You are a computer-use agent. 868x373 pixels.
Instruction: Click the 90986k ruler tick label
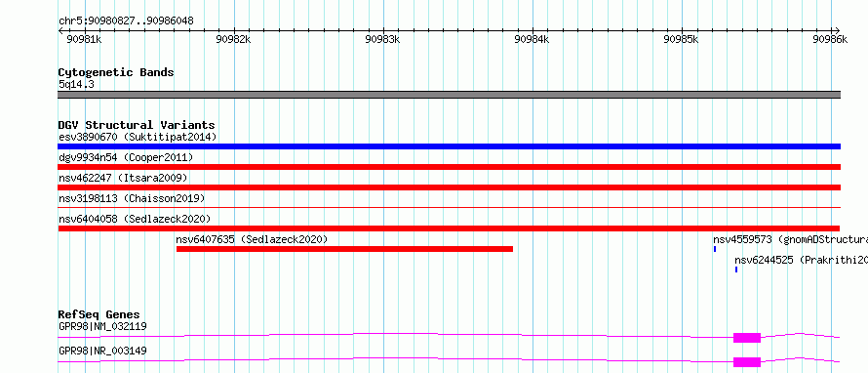click(830, 39)
